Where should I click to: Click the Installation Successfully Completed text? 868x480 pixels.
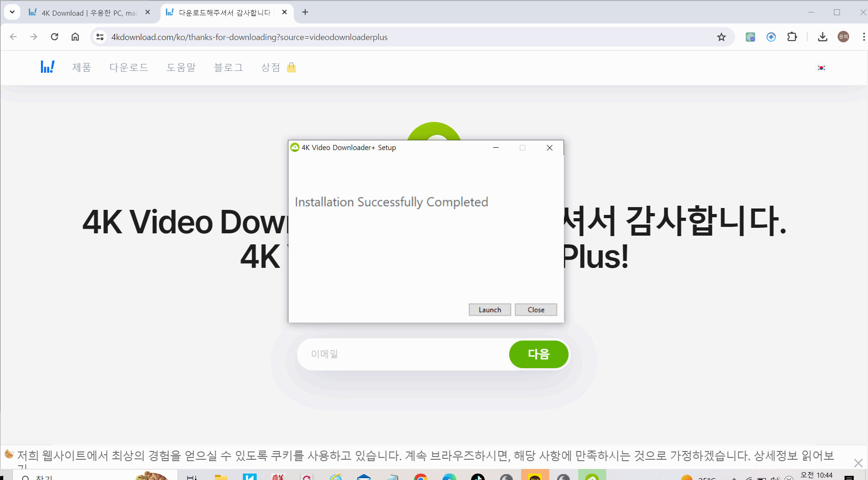click(391, 202)
